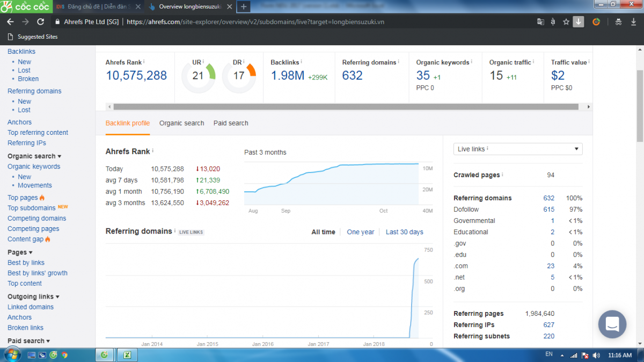Open the Intercom chat bubble
This screenshot has height=362, width=644.
pos(612,324)
